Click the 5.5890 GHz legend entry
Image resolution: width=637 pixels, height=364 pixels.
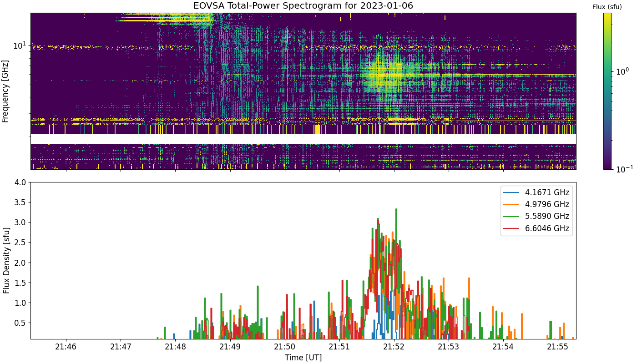click(x=536, y=216)
